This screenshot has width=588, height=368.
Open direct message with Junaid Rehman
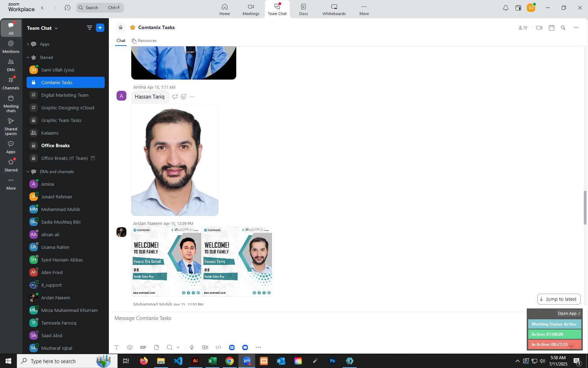point(65,197)
